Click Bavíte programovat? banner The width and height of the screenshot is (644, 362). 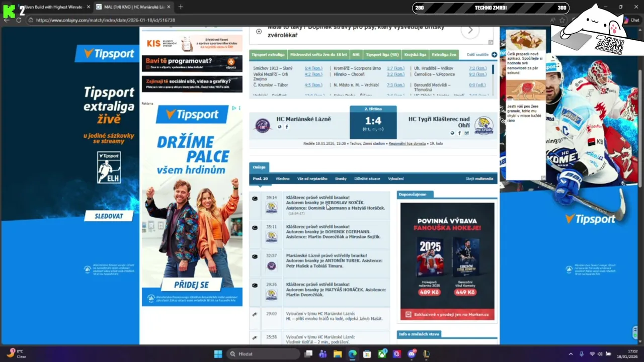[x=192, y=64]
